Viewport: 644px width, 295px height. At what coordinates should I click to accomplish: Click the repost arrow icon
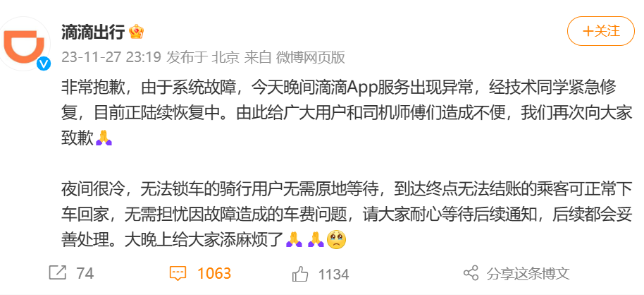[x=57, y=273]
